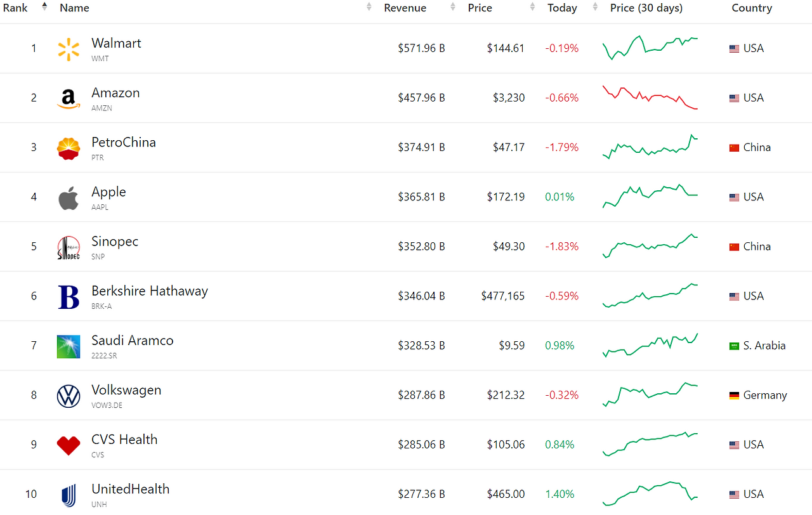Viewport: 812px width, 515px height.
Task: Click the UnitedHealth 30-day price sparkline
Action: click(x=650, y=493)
